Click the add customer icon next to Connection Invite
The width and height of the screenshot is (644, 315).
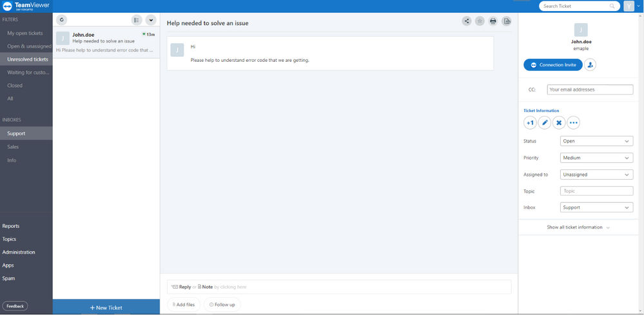590,65
